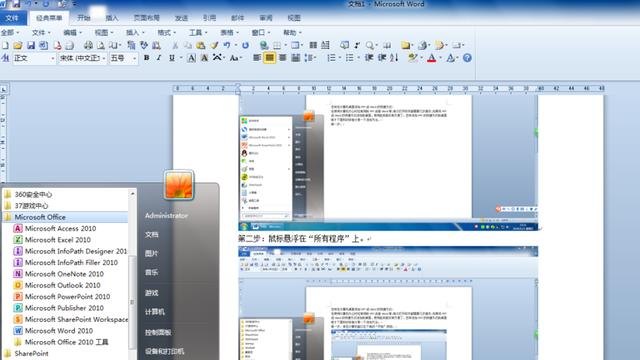Click the Open folder icon in toolbar
640x360 pixels.
tap(18, 45)
